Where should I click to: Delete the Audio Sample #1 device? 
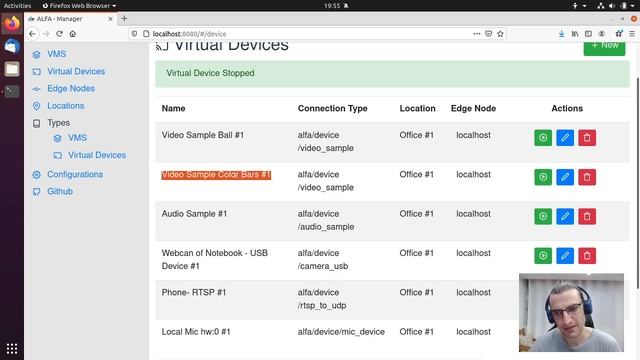point(587,216)
